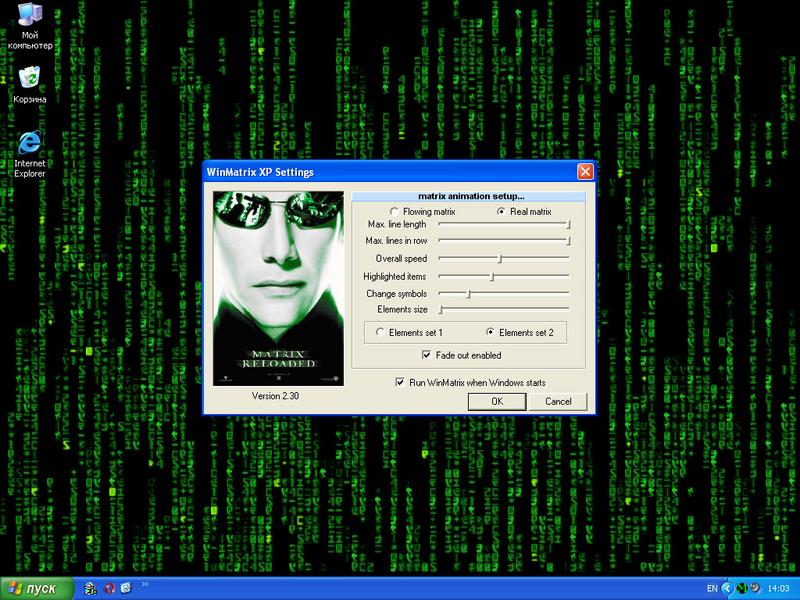Close the WinMatrix XP Settings window

pyautogui.click(x=585, y=171)
